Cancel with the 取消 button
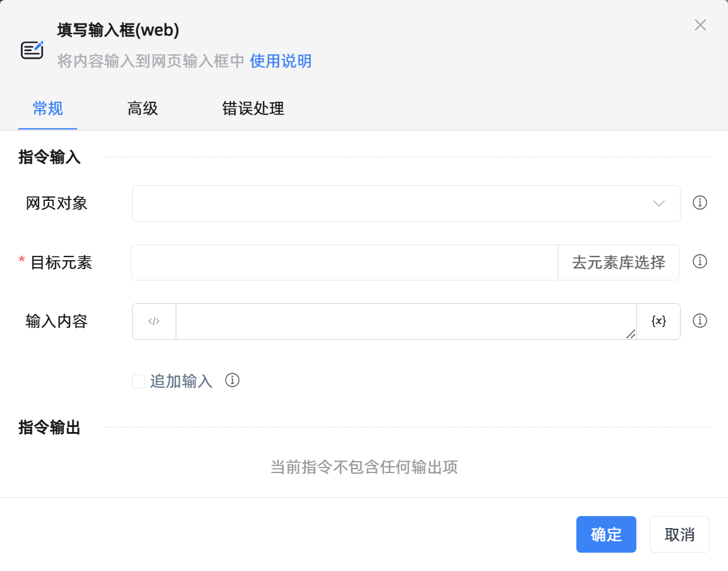 [x=679, y=534]
